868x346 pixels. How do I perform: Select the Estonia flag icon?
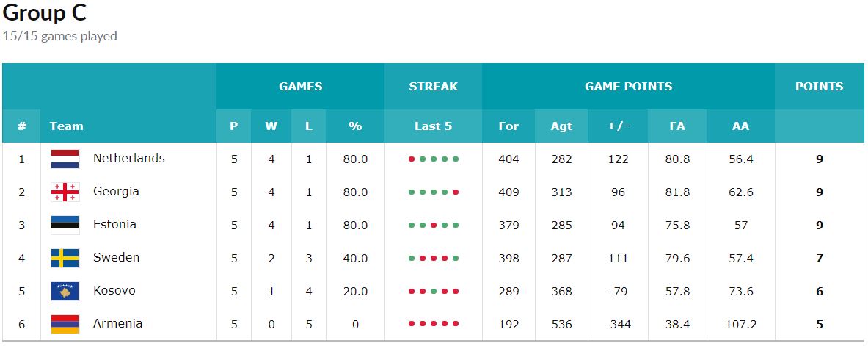(65, 225)
